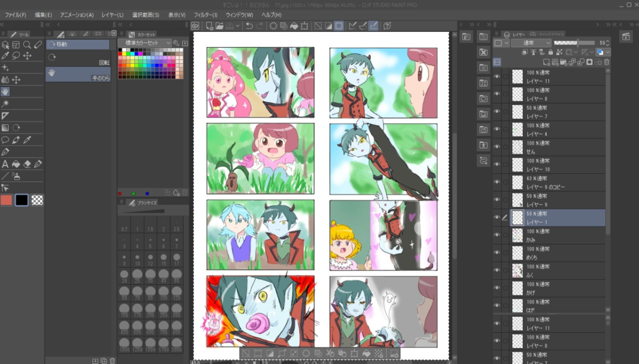Select the Gradient tool
Screen dimensions: 639x364
(x=5, y=128)
